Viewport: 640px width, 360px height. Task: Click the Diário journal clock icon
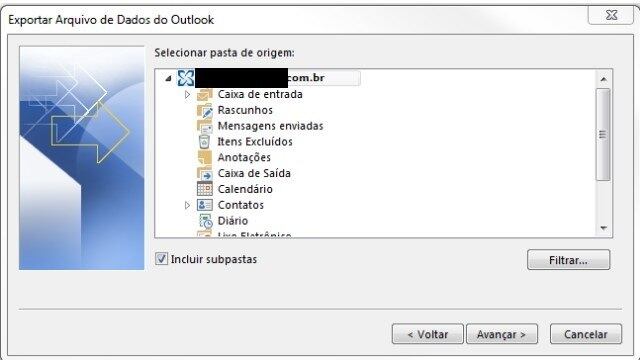[x=206, y=221]
